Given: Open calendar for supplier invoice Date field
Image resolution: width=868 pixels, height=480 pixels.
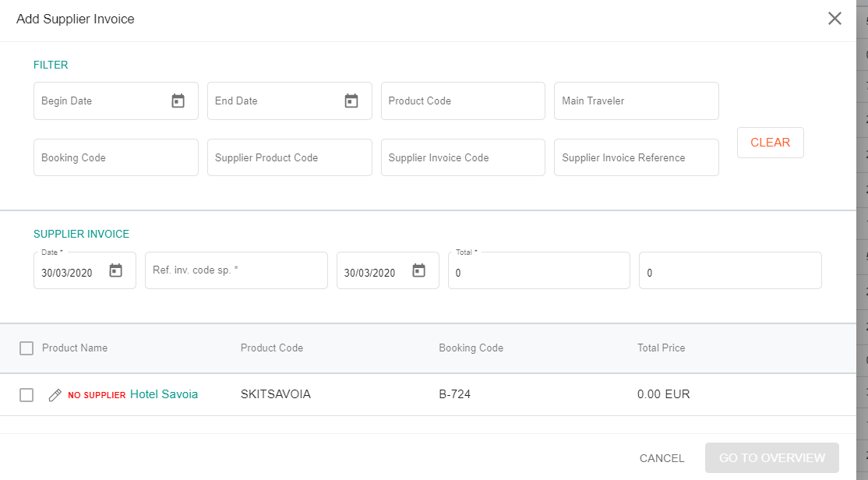Looking at the screenshot, I should 115,270.
